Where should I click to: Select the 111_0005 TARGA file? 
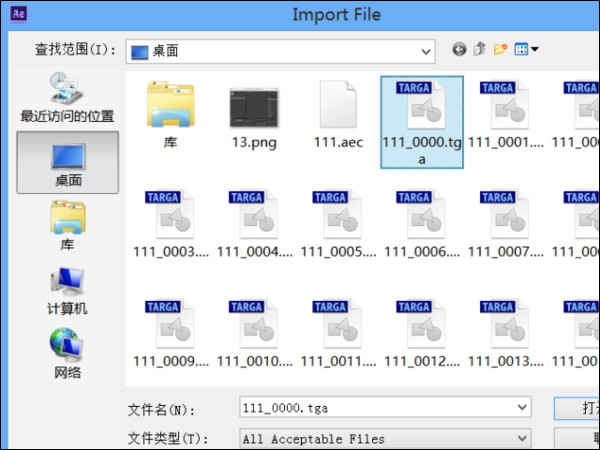tap(338, 225)
